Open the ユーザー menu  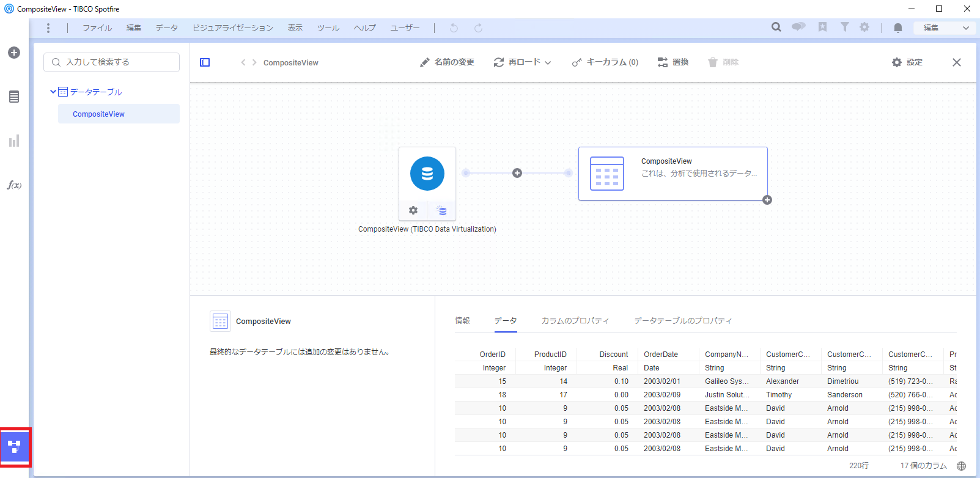click(x=405, y=28)
